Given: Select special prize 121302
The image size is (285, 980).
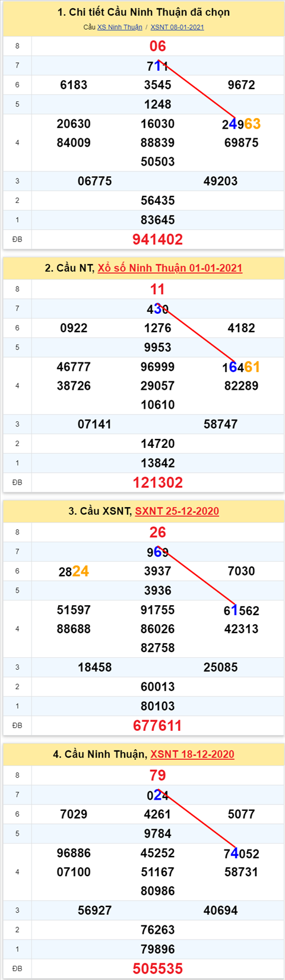Looking at the screenshot, I should (x=158, y=483).
